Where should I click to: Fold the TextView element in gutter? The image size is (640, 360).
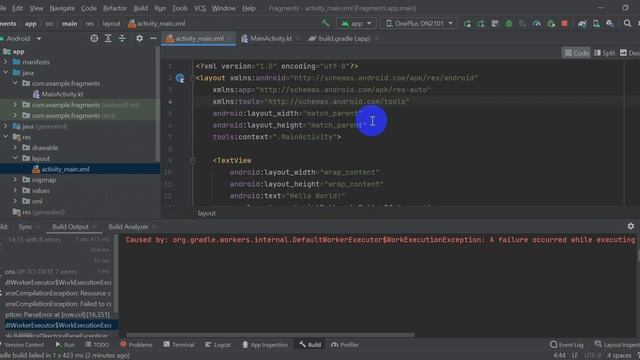[192, 161]
